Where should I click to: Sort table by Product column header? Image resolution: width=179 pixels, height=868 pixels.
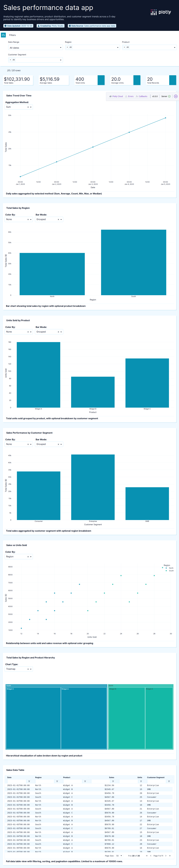point(67,777)
